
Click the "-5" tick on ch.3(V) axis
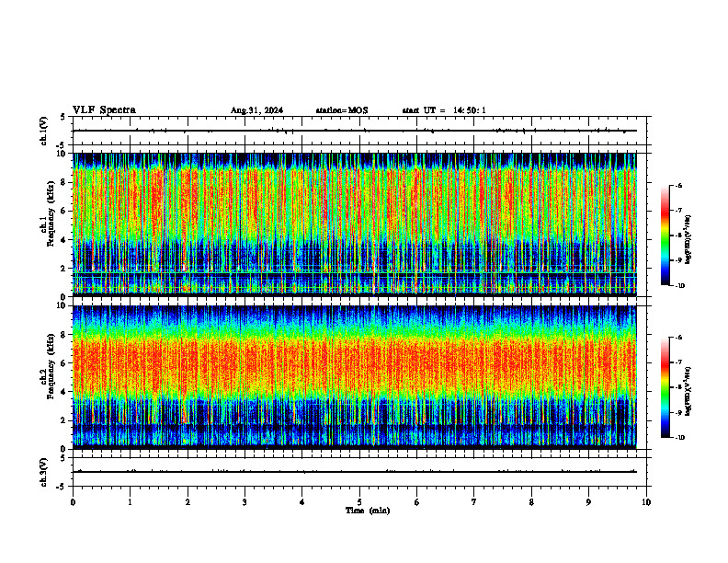62,487
